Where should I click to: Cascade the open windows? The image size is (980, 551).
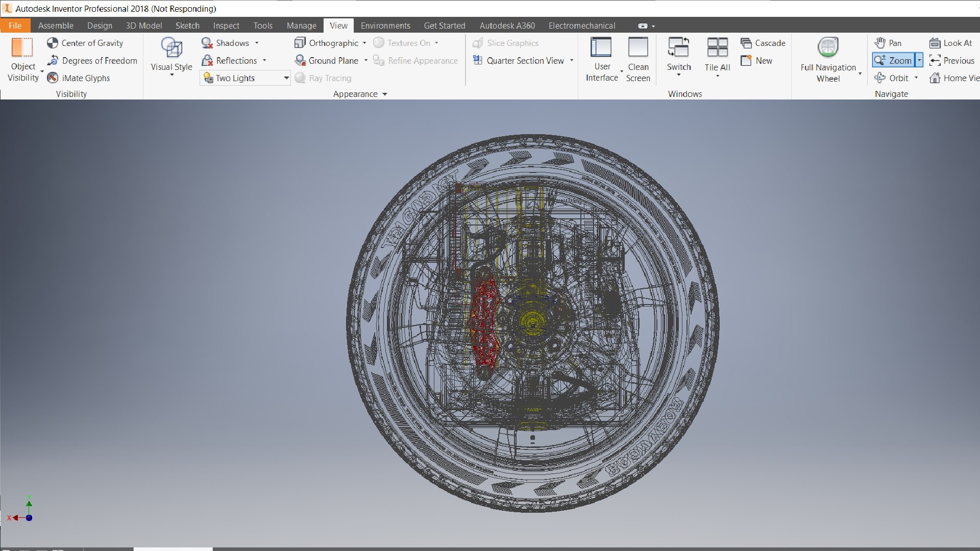763,43
